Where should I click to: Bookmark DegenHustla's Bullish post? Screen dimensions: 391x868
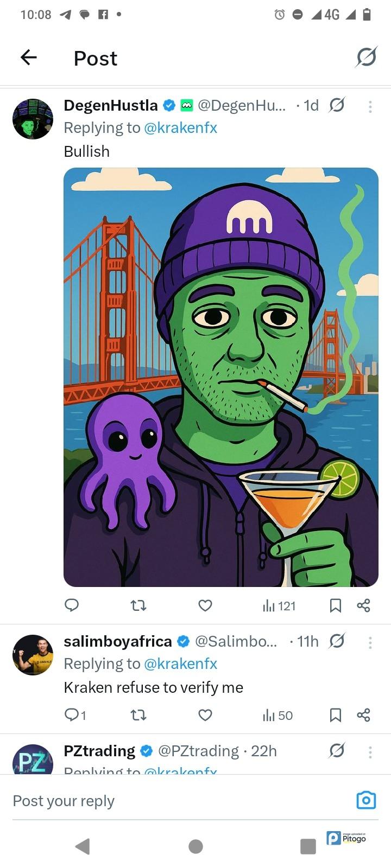[x=336, y=605]
